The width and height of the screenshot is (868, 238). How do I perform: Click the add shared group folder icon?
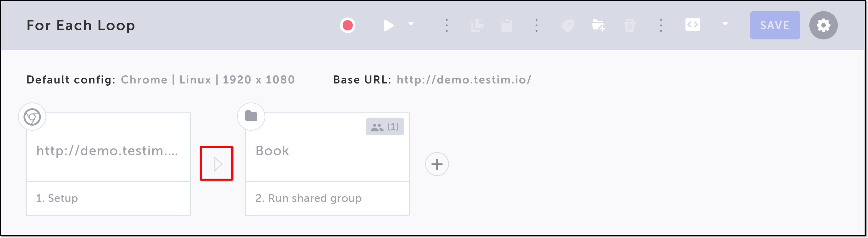point(598,25)
